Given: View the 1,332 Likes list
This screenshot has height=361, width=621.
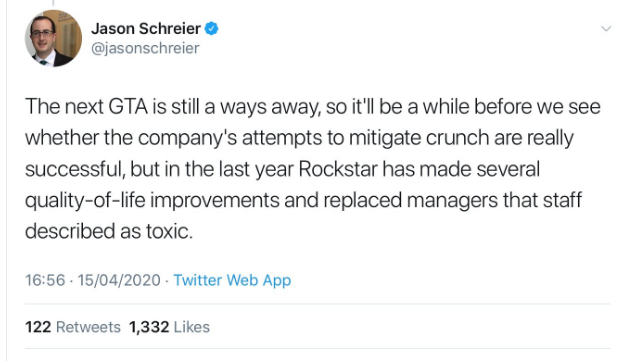Looking at the screenshot, I should 169,327.
